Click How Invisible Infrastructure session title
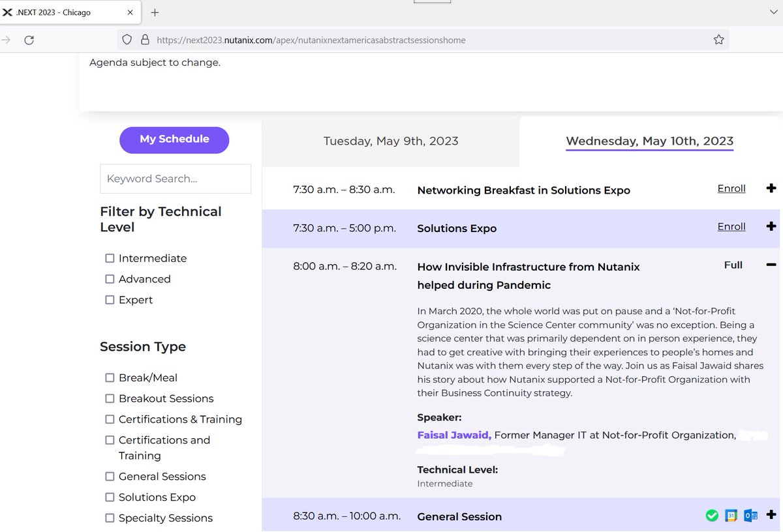 [x=529, y=276]
